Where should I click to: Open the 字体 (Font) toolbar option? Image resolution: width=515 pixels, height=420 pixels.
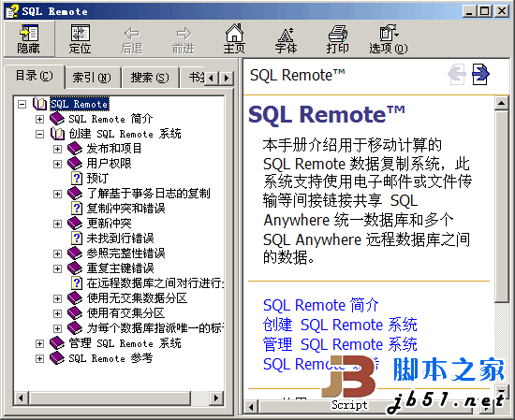pyautogui.click(x=286, y=40)
